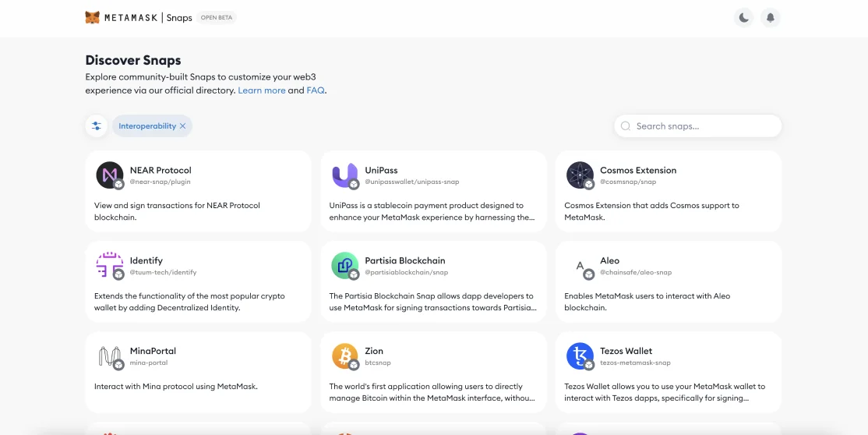
Task: Click the btcsnap package name
Action: 378,363
